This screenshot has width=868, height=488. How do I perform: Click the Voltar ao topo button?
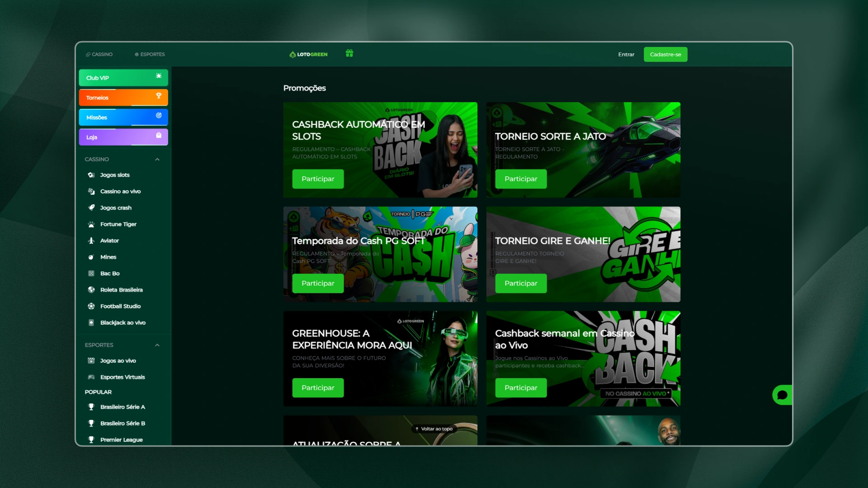click(434, 429)
